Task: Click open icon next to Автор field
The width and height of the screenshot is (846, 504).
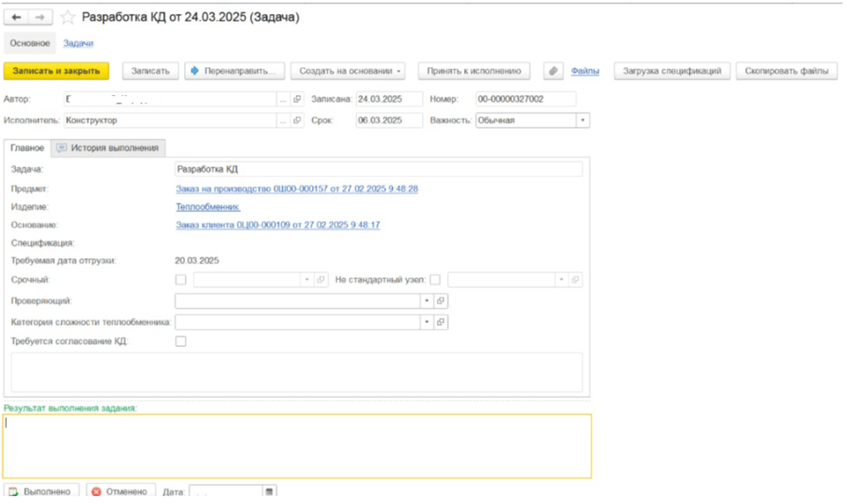Action: (297, 99)
